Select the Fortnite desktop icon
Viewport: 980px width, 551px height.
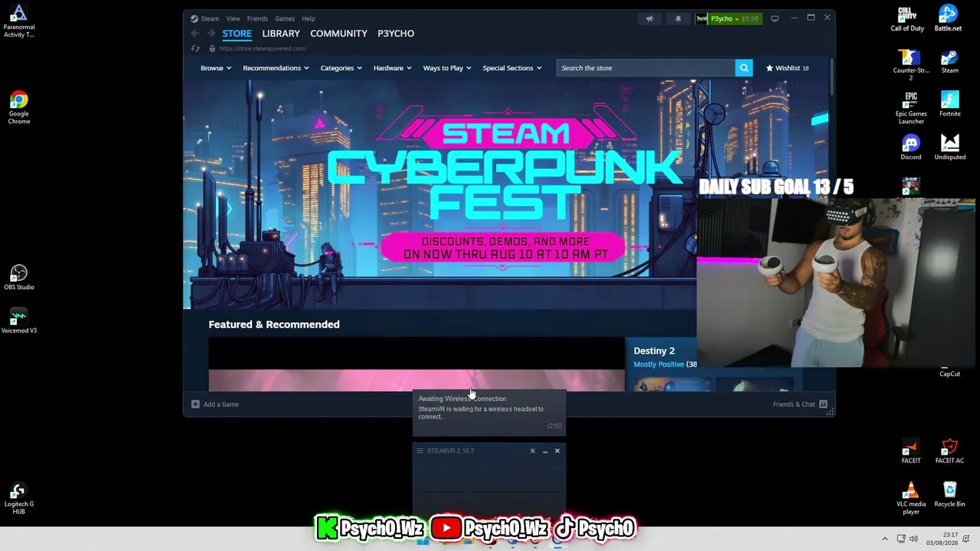point(949,104)
